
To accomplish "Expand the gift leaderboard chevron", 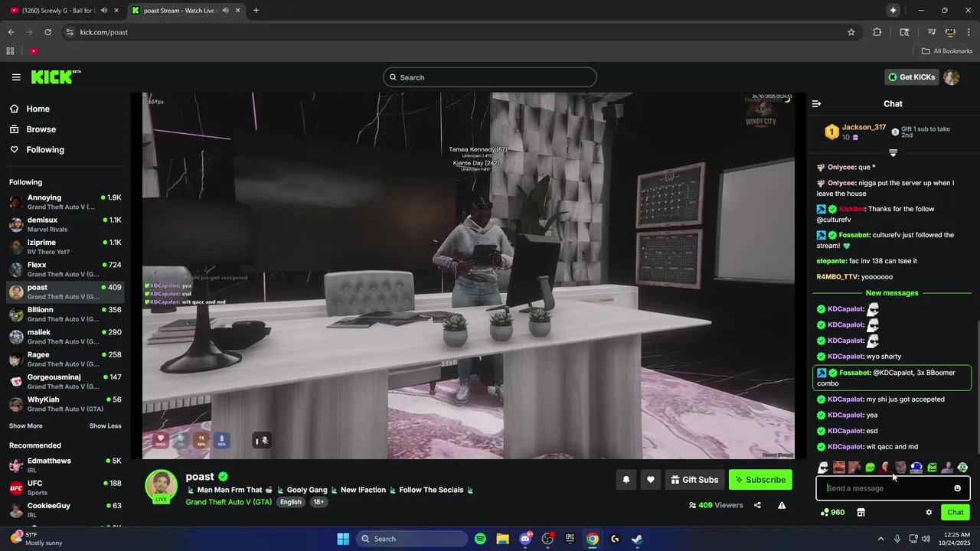I will pos(893,153).
